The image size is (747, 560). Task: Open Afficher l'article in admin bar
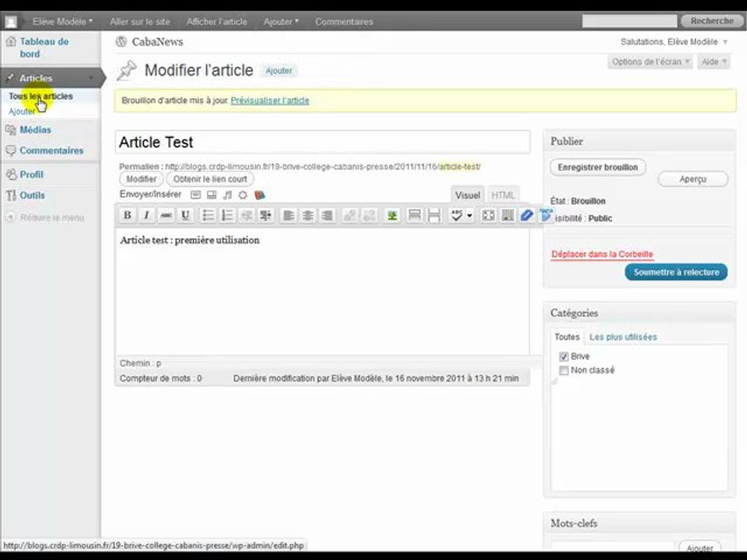[x=217, y=22]
